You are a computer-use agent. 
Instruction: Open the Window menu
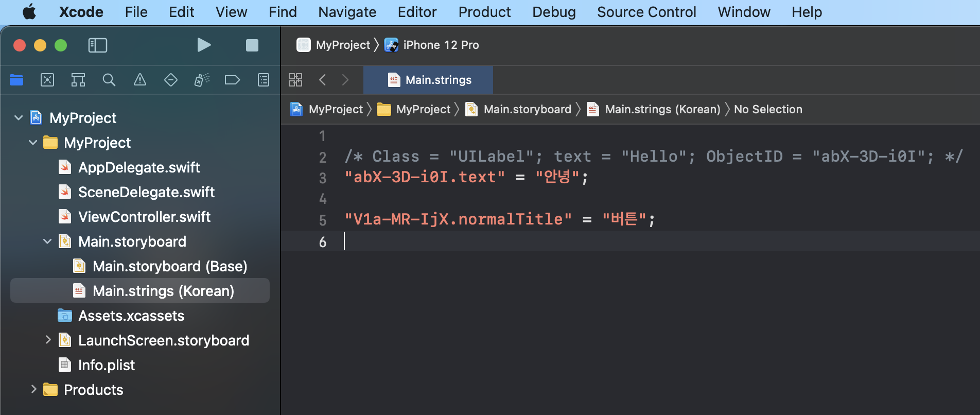pos(744,12)
